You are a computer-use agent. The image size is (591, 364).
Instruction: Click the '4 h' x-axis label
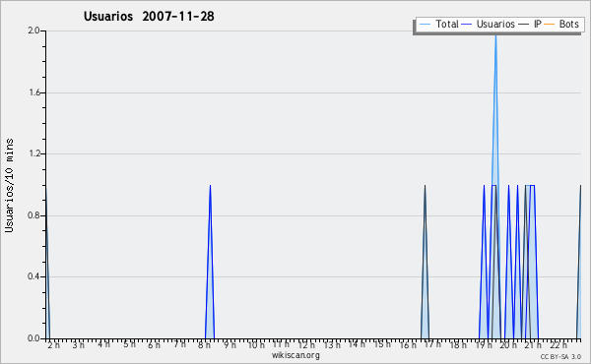pos(103,344)
